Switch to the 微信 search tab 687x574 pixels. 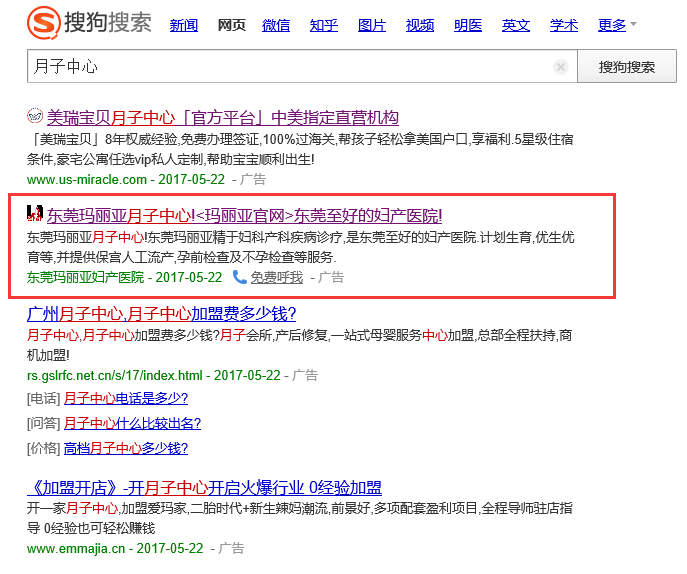point(277,25)
